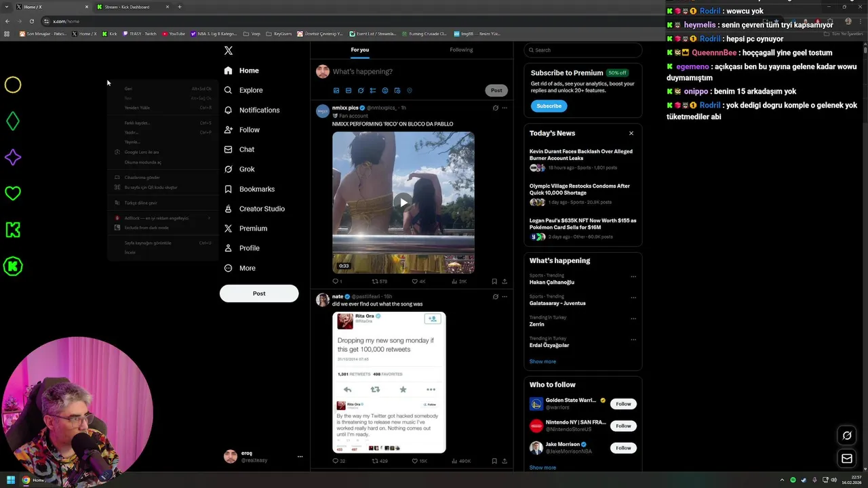
Task: Repost the nate post
Action: (379, 461)
